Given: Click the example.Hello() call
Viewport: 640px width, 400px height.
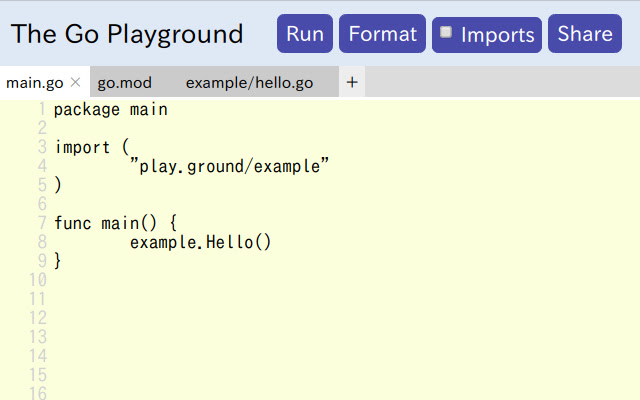Looking at the screenshot, I should (200, 242).
